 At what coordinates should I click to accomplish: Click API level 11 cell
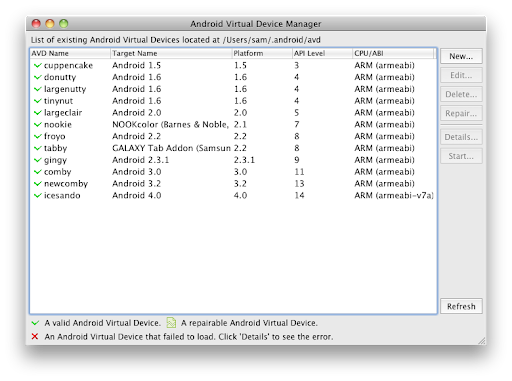[299, 172]
